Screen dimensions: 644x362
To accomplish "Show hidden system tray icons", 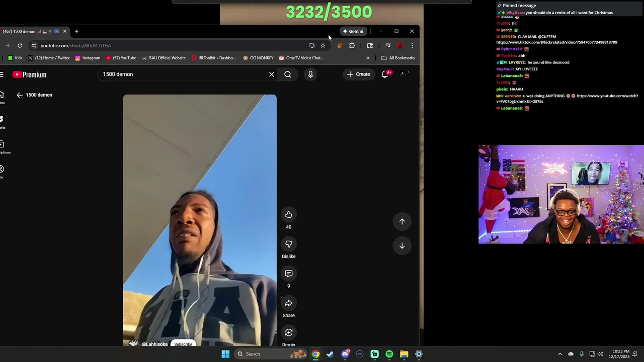I will pos(560,354).
